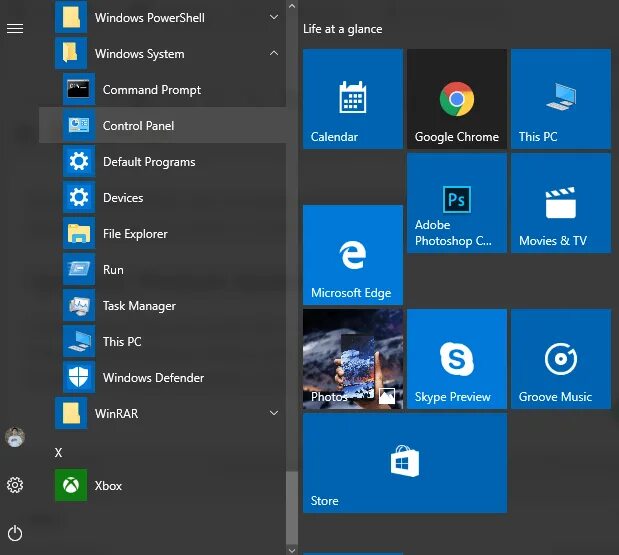Image resolution: width=619 pixels, height=555 pixels.
Task: Click the Control Panel icon
Action: [x=79, y=125]
